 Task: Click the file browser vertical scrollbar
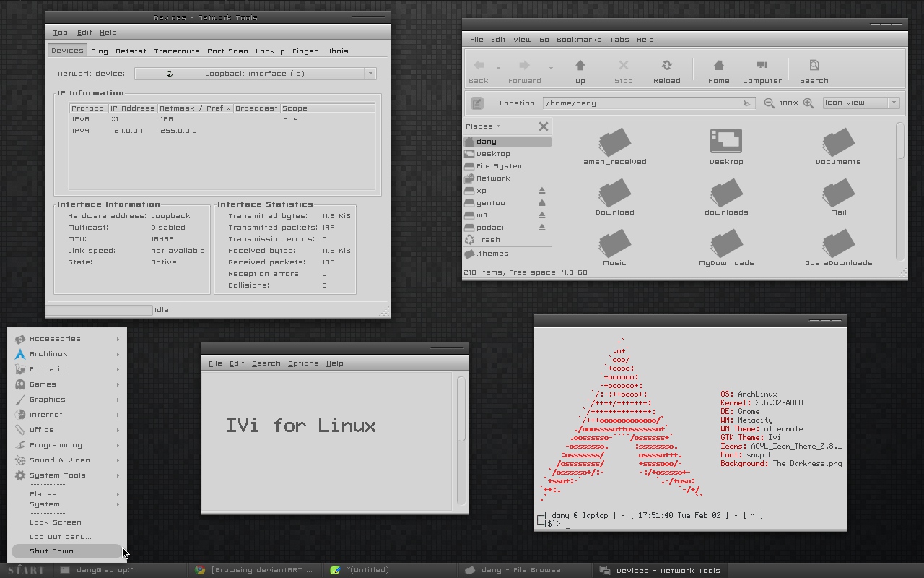(900, 140)
